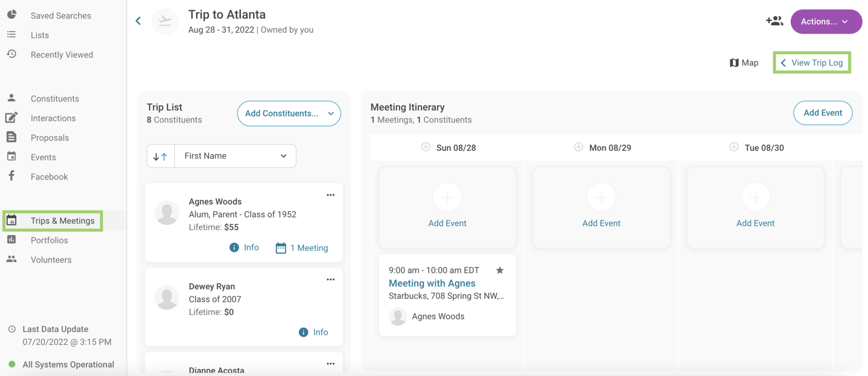The height and width of the screenshot is (376, 868).
Task: Click the Info icon on Dewey Ryan card
Action: [x=303, y=332]
